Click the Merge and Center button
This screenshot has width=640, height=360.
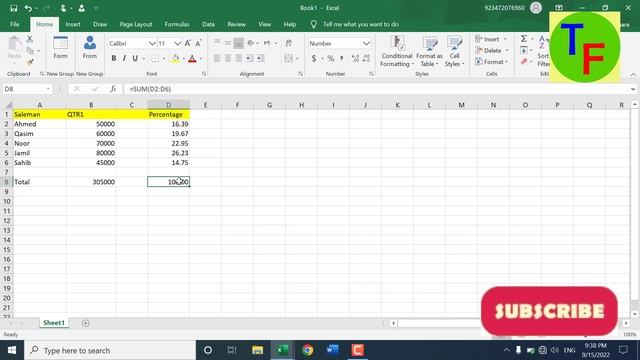coord(289,58)
